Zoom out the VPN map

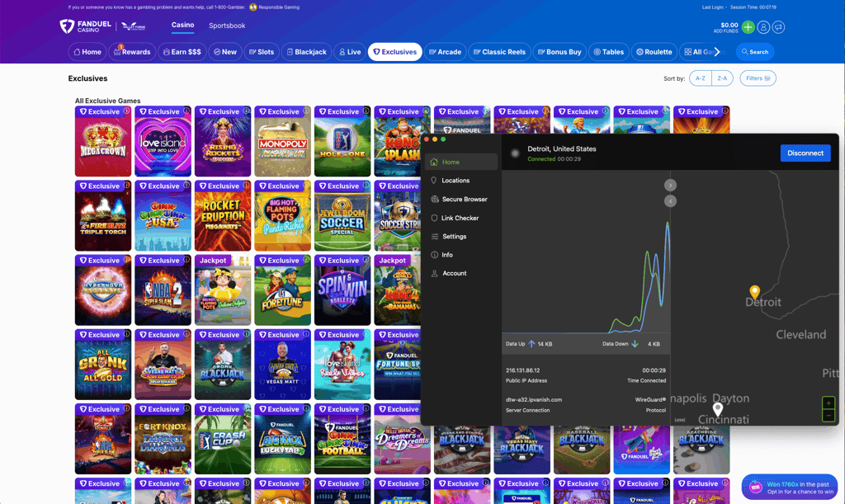(828, 415)
